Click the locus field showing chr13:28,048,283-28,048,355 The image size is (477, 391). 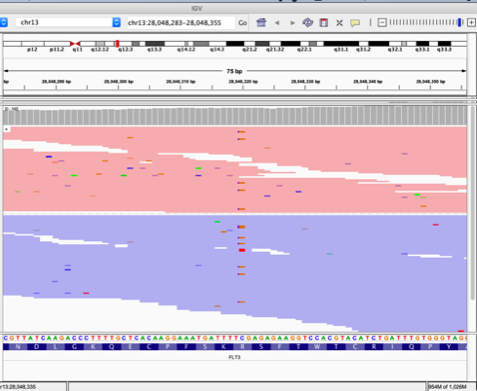click(x=180, y=23)
